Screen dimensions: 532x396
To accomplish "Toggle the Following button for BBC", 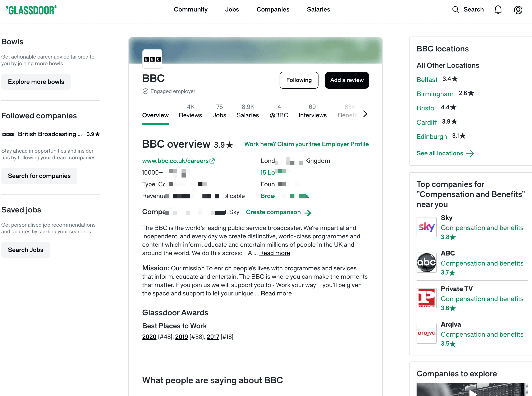I will point(299,80).
